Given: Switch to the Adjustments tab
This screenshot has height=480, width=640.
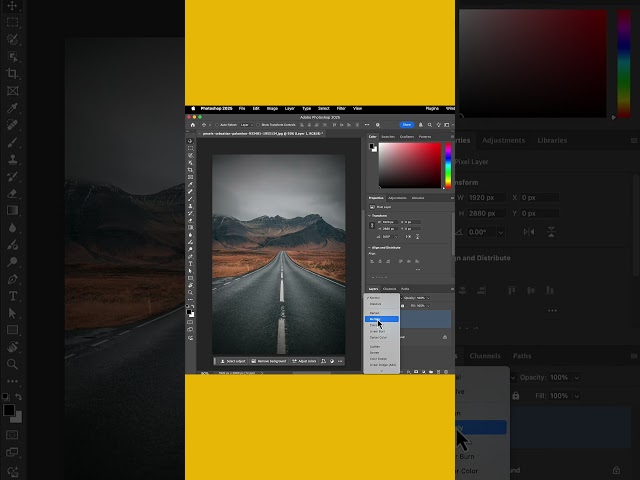Looking at the screenshot, I should [397, 198].
